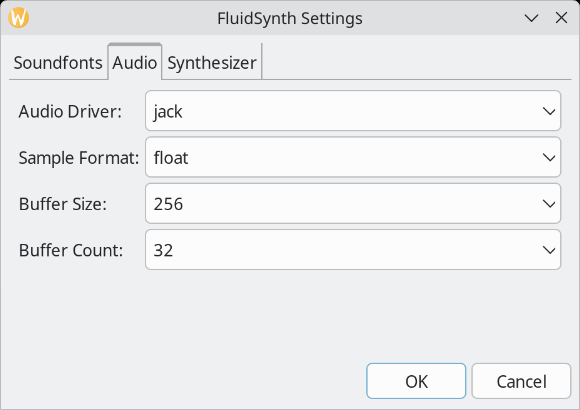Click the 'Sample Format:' label
This screenshot has width=580, height=410.
pos(79,158)
